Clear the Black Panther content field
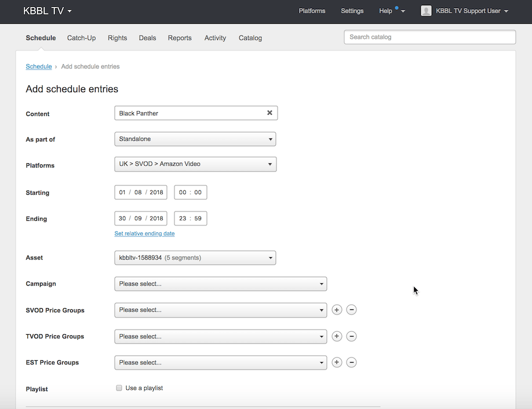Image resolution: width=532 pixels, height=409 pixels. pos(269,113)
